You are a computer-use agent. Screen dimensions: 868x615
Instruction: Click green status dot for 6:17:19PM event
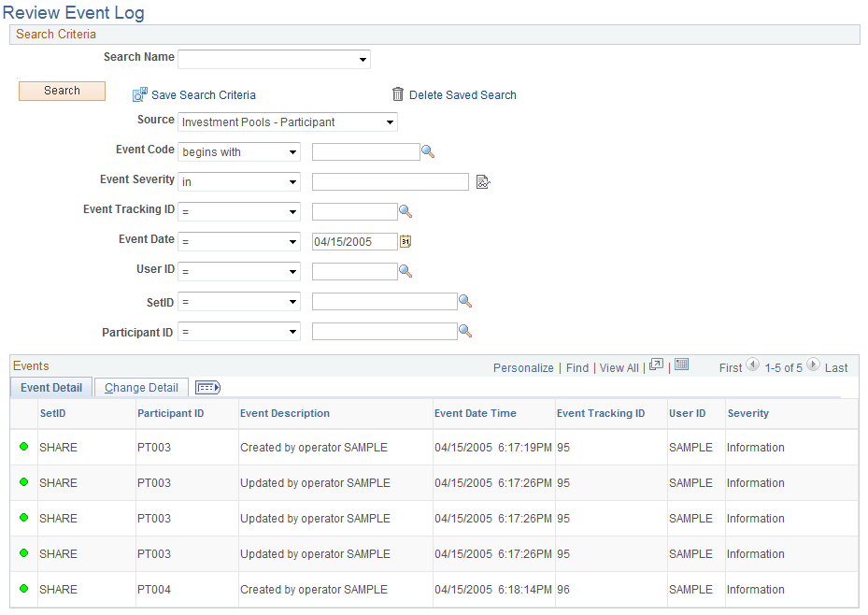(23, 446)
